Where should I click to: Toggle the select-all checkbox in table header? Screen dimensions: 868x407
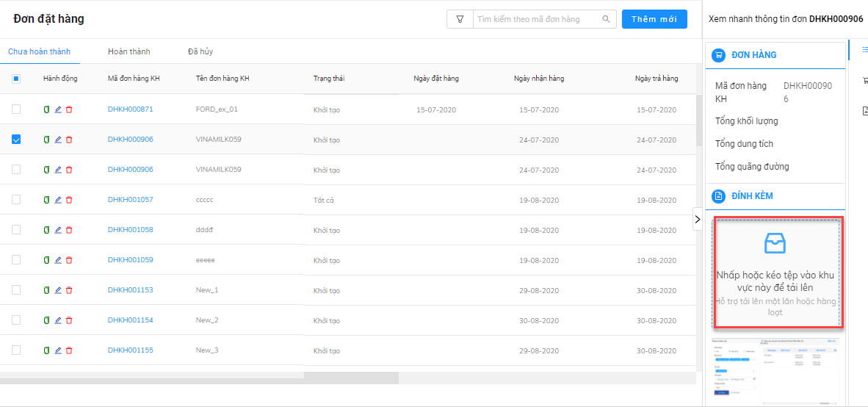pyautogui.click(x=16, y=79)
